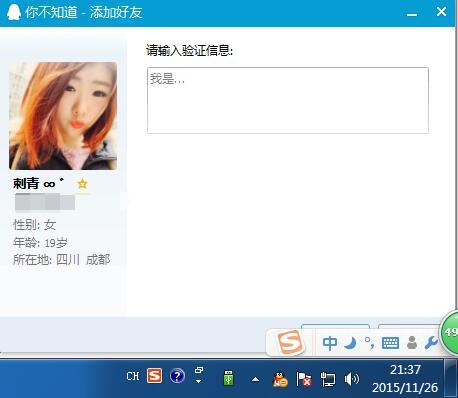Open the wrench settings icon on IME bar

tap(431, 343)
